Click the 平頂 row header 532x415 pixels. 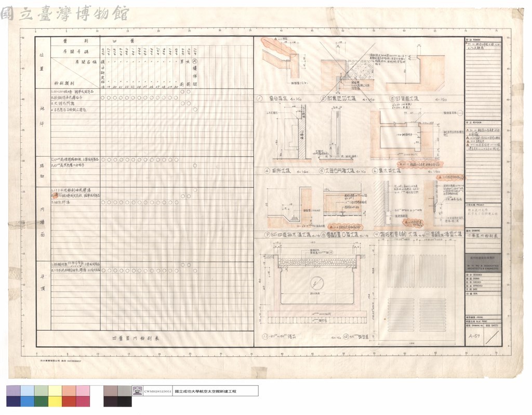(x=43, y=282)
